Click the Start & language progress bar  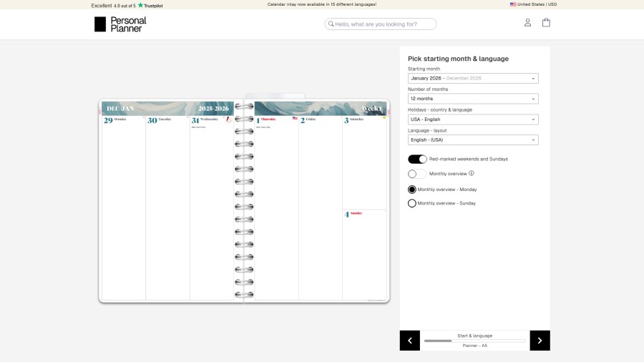coord(474,341)
